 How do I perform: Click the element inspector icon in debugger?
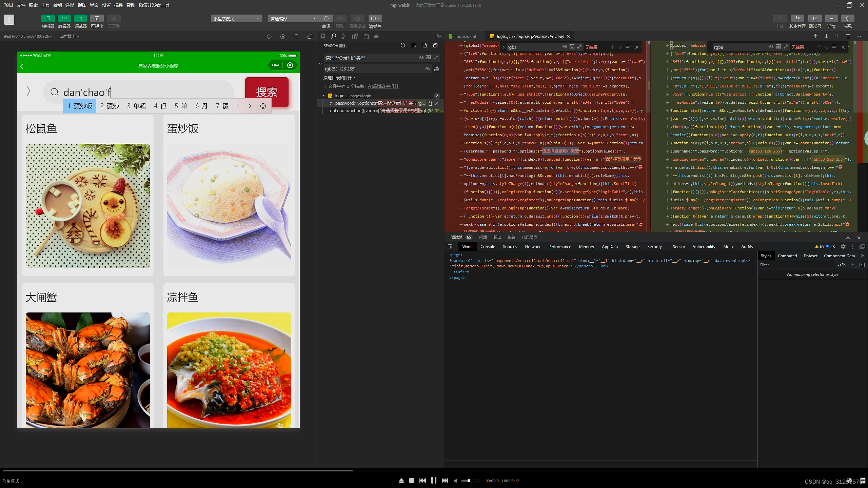[450, 247]
